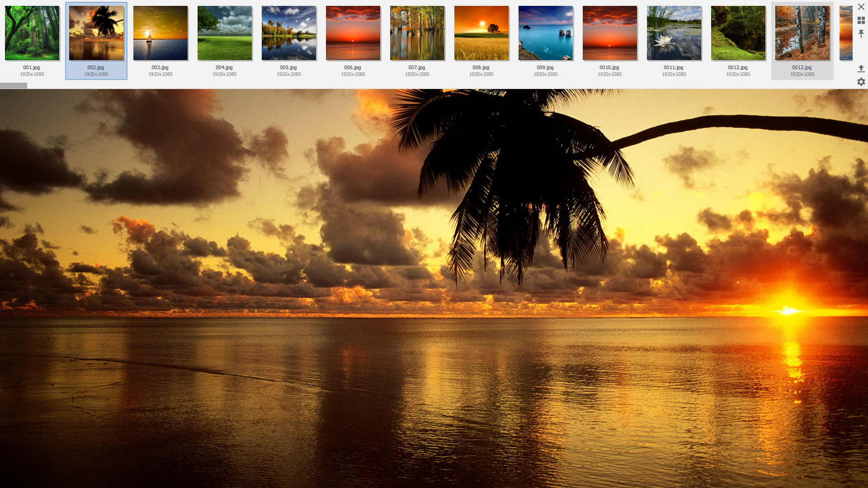Close the thumbnail strip with the X icon

861,7
